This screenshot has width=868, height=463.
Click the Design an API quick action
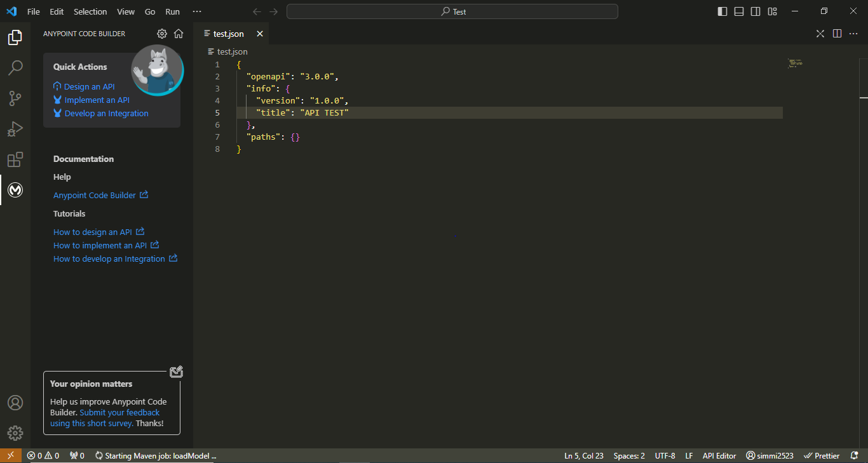(89, 86)
